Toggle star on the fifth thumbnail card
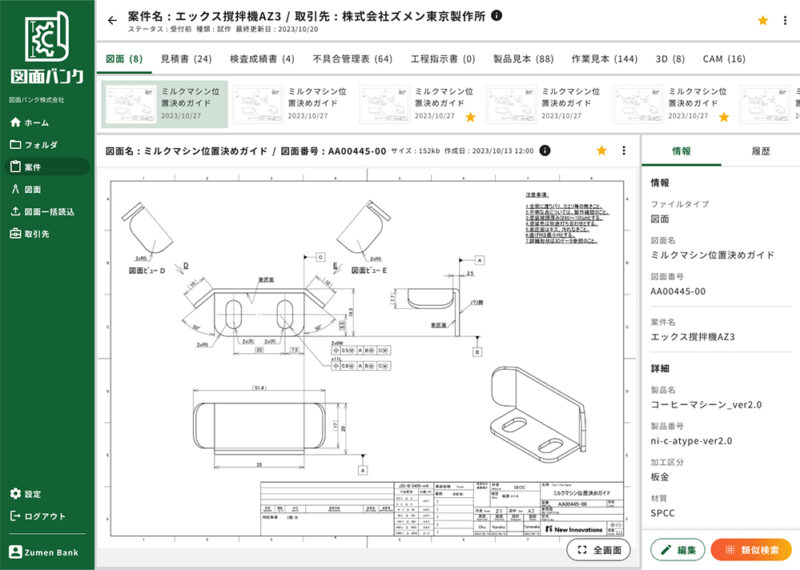This screenshot has height=570, width=800. point(724,117)
